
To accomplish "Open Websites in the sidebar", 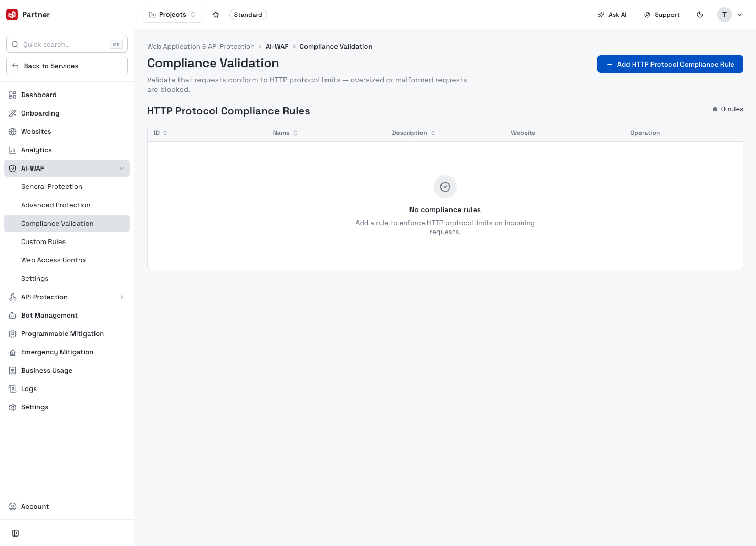I will [x=67, y=132].
